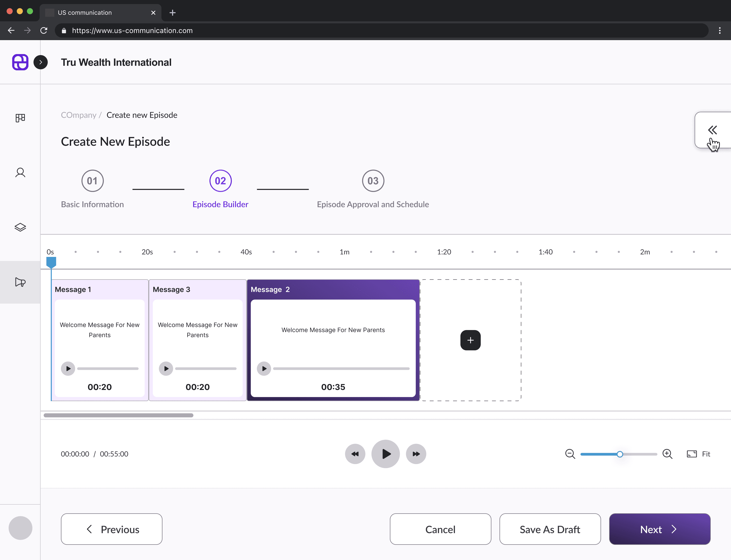
Task: Click the Tru Wealth International title
Action: click(116, 62)
